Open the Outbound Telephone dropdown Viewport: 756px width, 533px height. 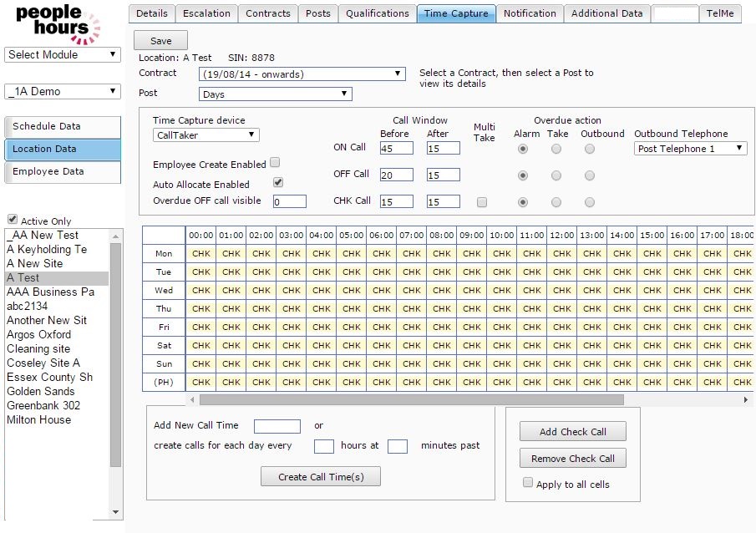click(x=690, y=149)
